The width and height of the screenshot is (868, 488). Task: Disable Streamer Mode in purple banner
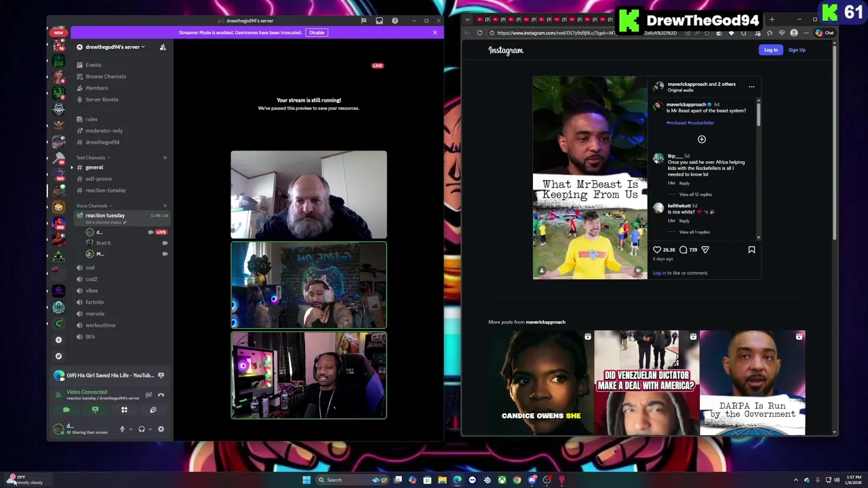tap(317, 33)
